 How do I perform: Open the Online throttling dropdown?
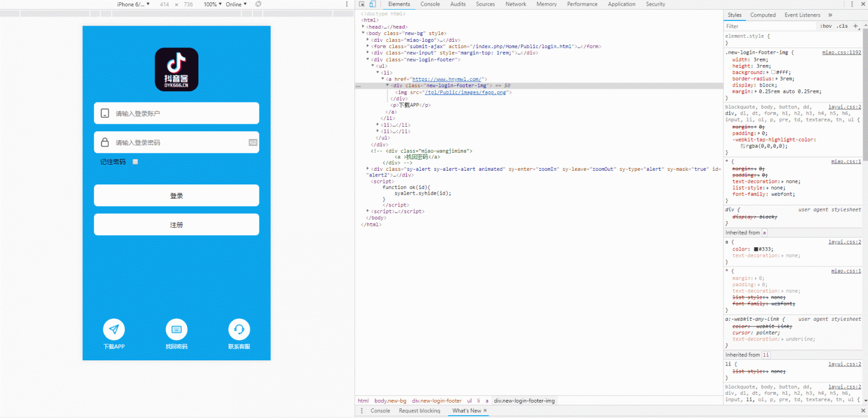(236, 4)
